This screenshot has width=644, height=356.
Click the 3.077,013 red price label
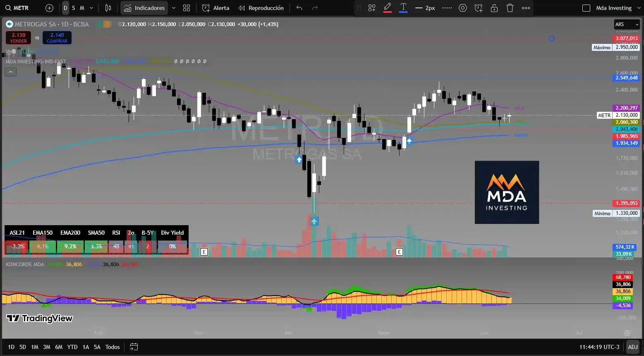click(x=627, y=38)
